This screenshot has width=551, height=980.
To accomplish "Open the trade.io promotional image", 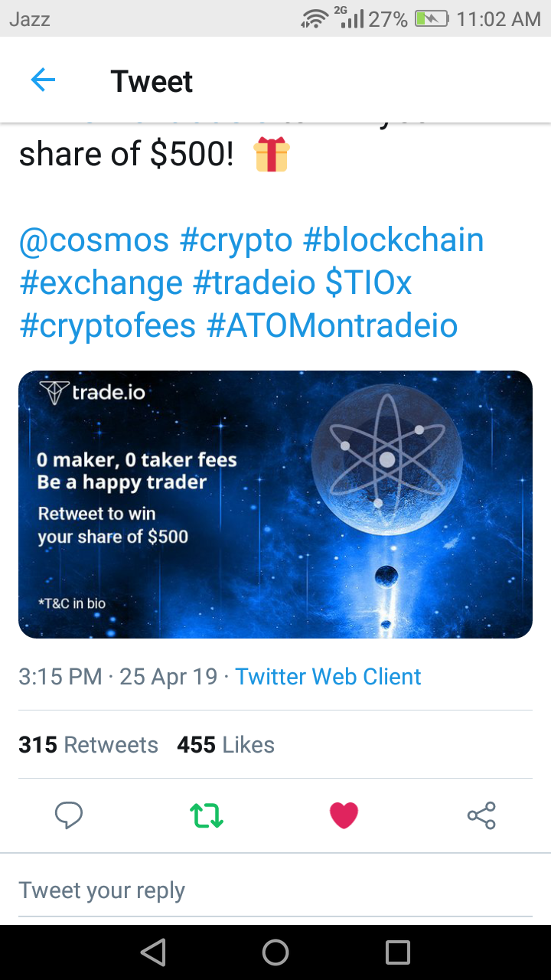I will coord(275,505).
